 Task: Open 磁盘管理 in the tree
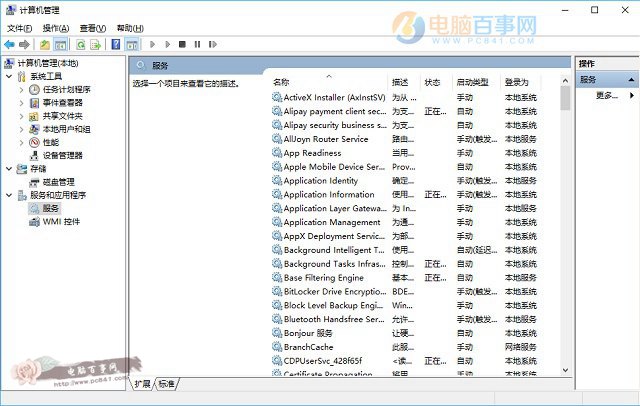coord(58,182)
